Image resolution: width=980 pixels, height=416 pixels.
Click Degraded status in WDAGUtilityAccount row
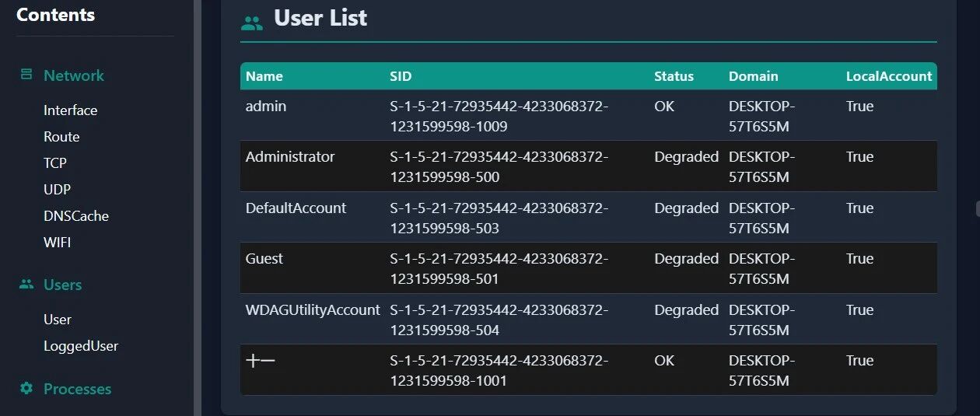[x=686, y=310]
